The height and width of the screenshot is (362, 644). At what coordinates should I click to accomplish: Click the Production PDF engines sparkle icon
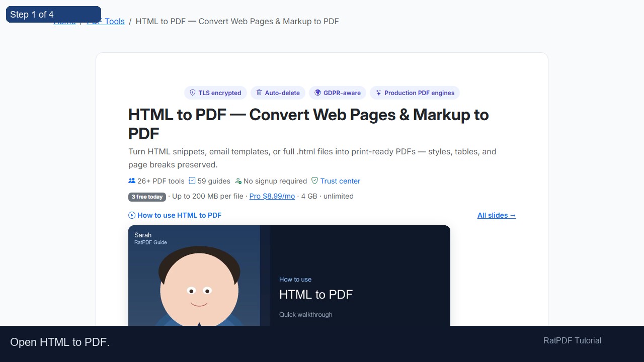(x=378, y=93)
